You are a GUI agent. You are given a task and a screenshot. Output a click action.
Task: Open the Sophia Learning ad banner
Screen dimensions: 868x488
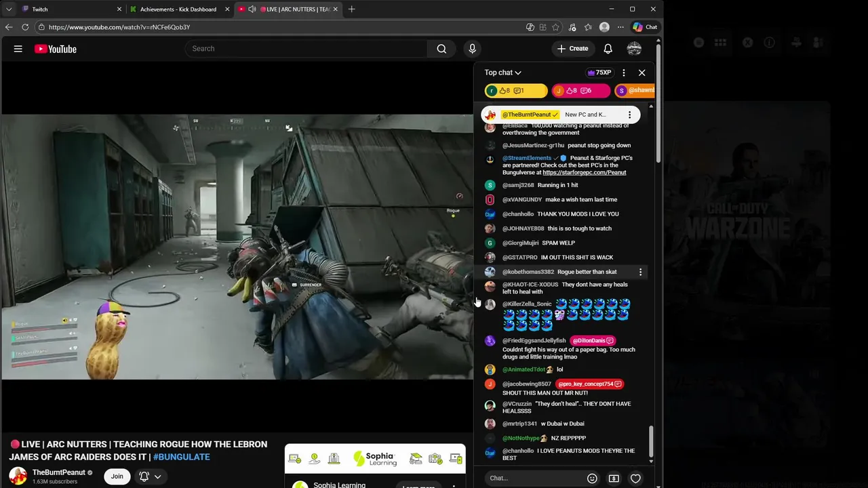point(375,459)
